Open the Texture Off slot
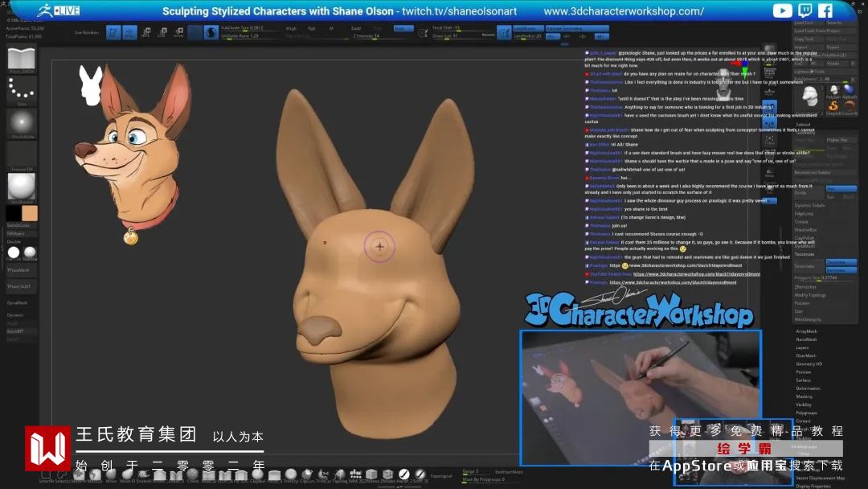This screenshot has width=868, height=489. tap(22, 155)
